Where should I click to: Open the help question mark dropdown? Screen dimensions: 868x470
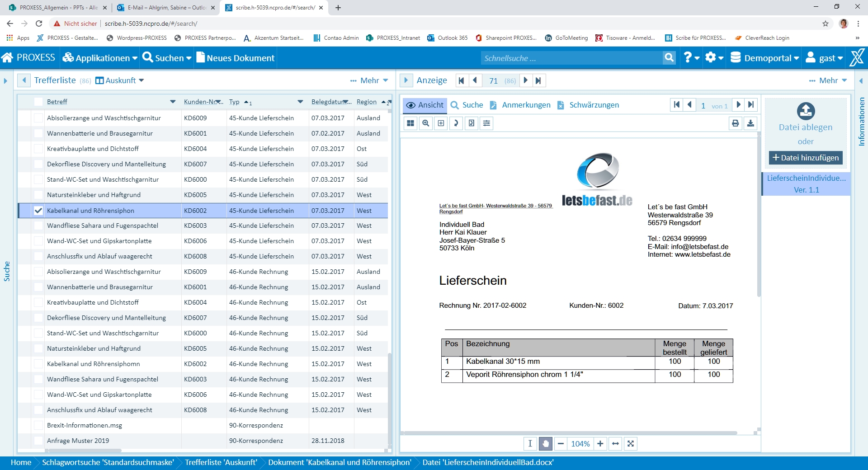tap(692, 58)
